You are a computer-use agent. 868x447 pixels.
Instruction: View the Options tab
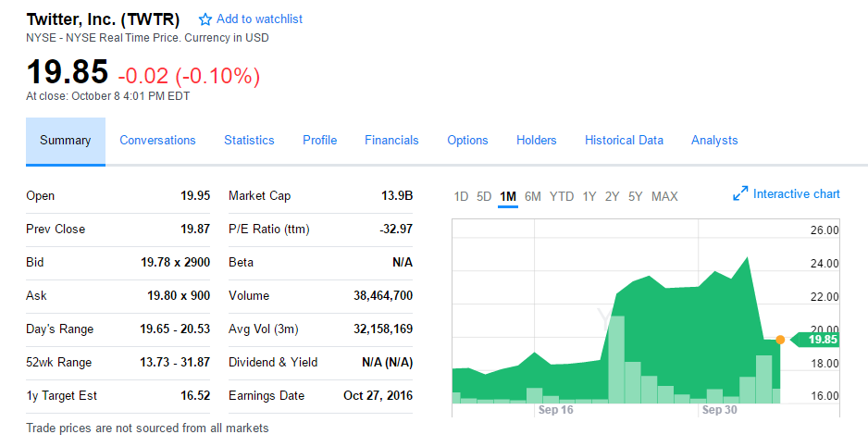[467, 140]
